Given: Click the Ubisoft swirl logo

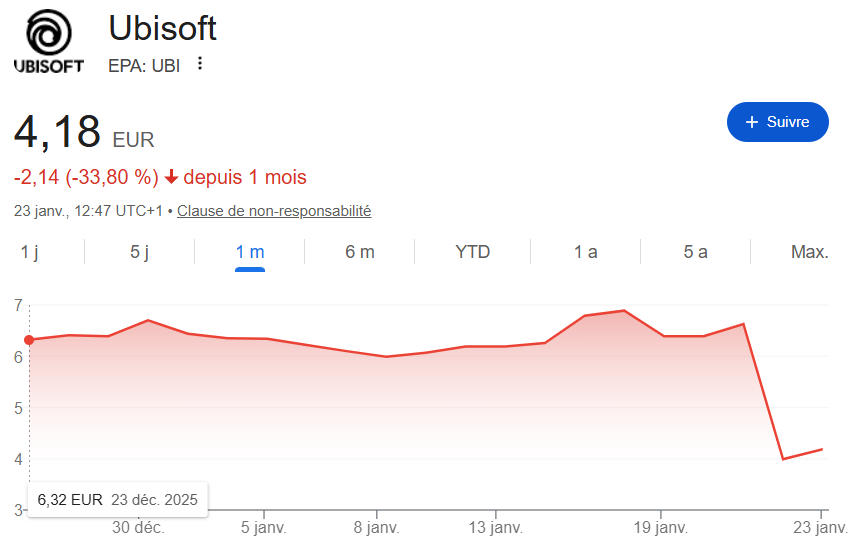Looking at the screenshot, I should [x=49, y=34].
